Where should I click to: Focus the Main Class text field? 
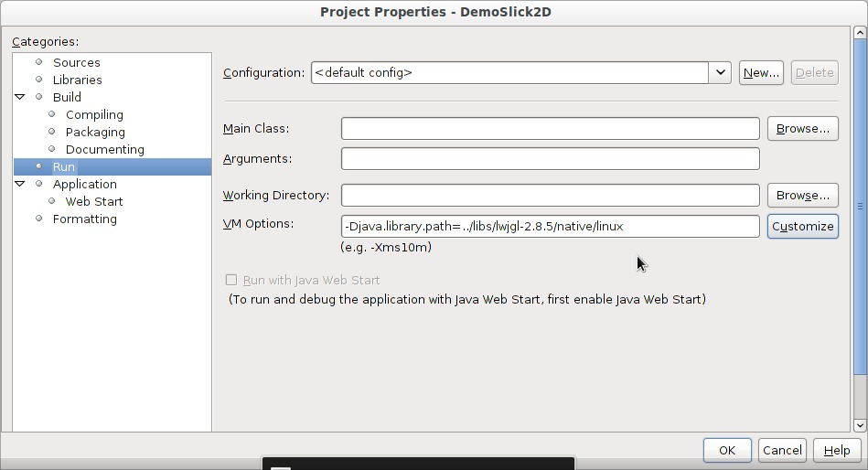coord(551,128)
